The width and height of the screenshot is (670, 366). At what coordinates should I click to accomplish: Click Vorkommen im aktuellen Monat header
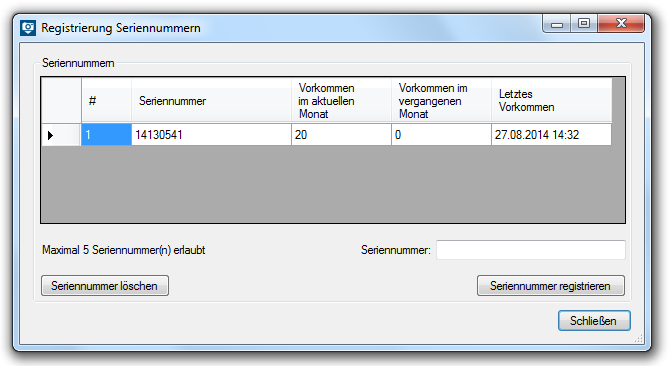click(341, 101)
